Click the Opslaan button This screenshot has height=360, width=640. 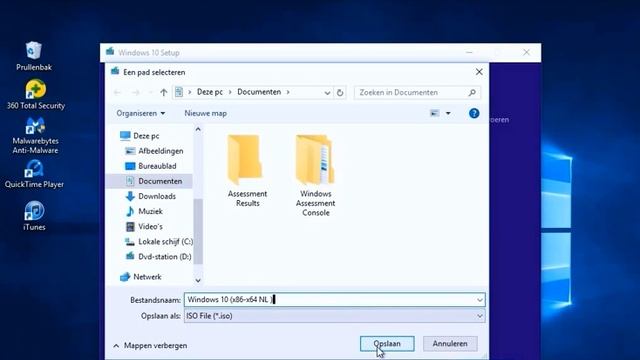click(x=387, y=344)
